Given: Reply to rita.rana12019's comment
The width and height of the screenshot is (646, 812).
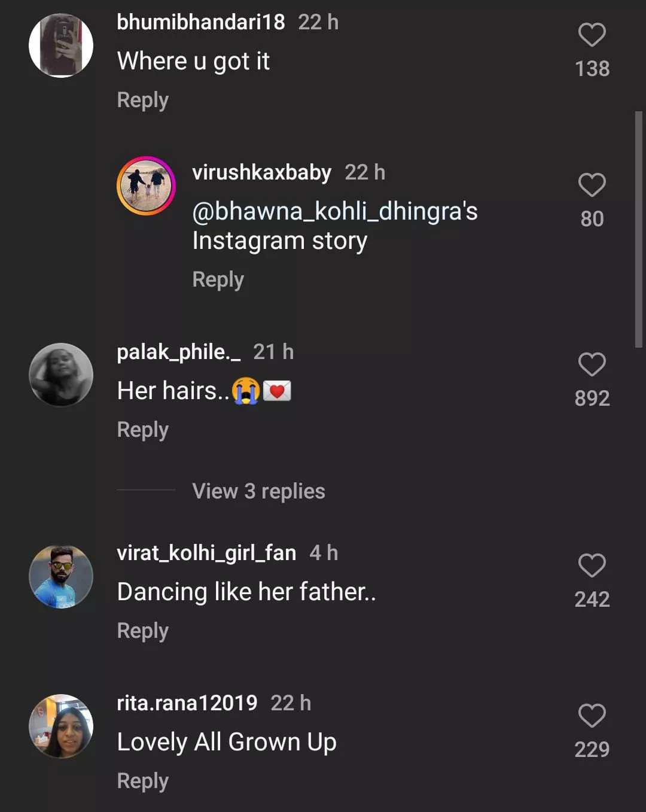Looking at the screenshot, I should tap(142, 781).
